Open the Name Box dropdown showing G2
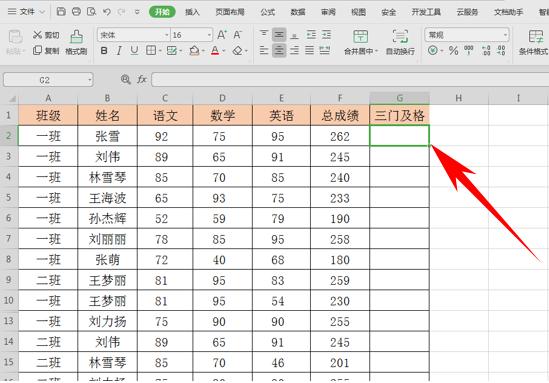The width and height of the screenshot is (549, 383). pyautogui.click(x=90, y=80)
